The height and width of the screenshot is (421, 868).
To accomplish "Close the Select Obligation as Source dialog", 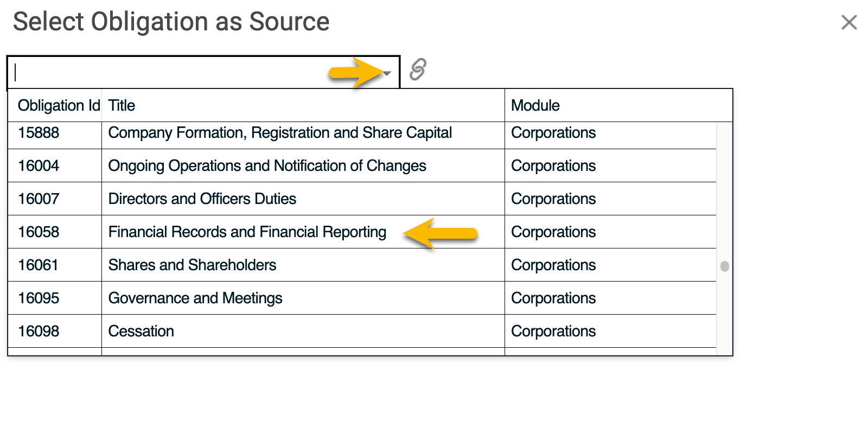I will 849,22.
